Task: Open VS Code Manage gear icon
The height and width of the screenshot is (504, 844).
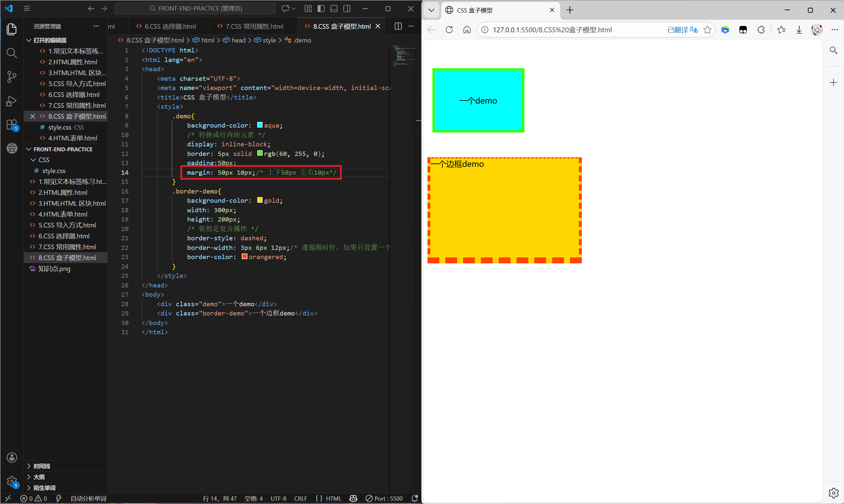Action: pyautogui.click(x=12, y=481)
